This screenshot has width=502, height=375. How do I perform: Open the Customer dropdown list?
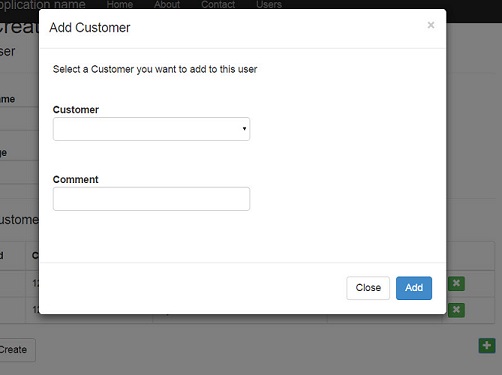(151, 129)
